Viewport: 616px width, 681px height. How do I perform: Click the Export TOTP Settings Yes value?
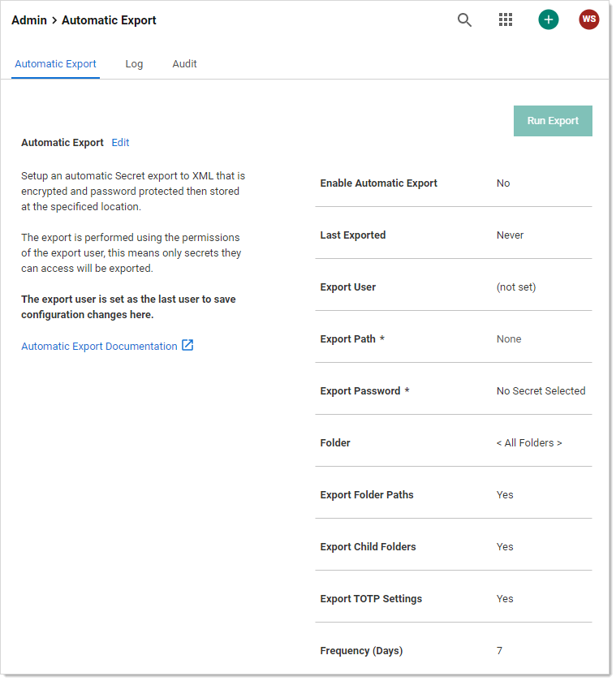(x=505, y=599)
